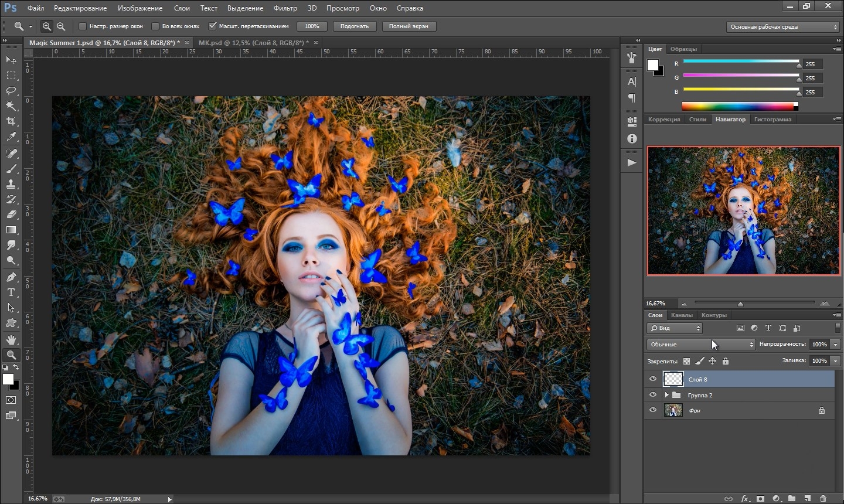Lock transparent pixels icon
Screen dimensions: 844x504
[x=686, y=361]
